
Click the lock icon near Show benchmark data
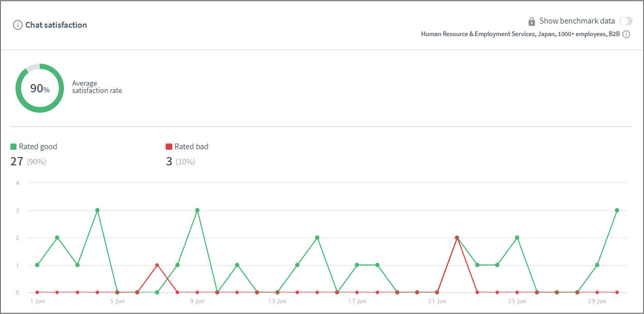point(532,22)
